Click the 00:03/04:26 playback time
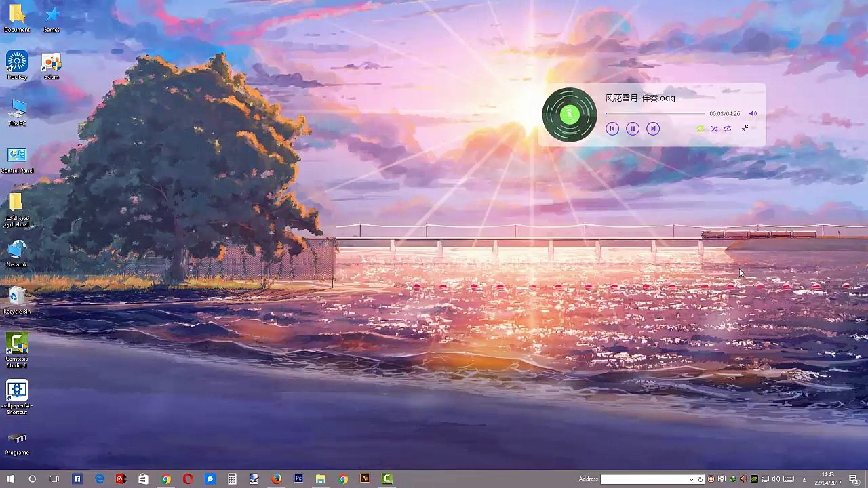Viewport: 868px width, 488px height. (x=724, y=114)
